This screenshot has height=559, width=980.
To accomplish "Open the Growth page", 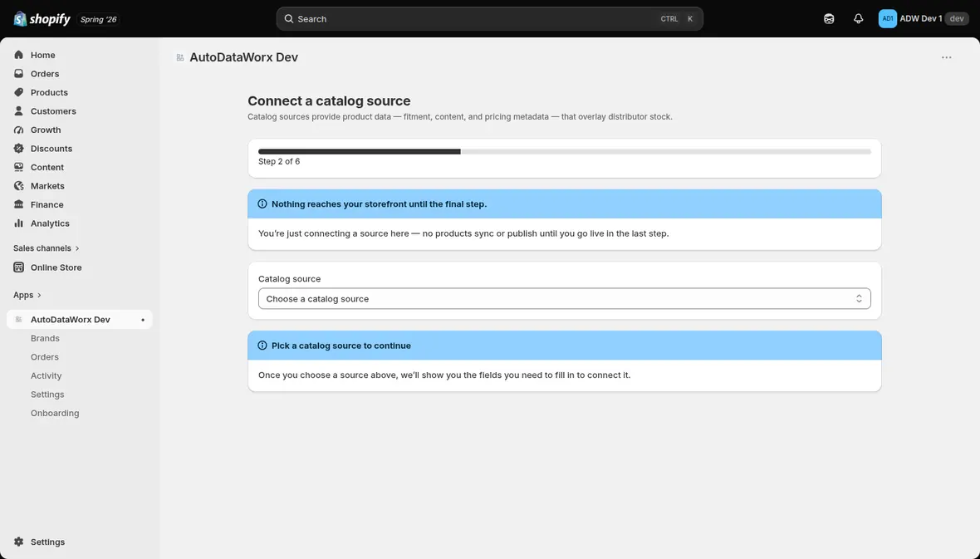I will coord(80,130).
